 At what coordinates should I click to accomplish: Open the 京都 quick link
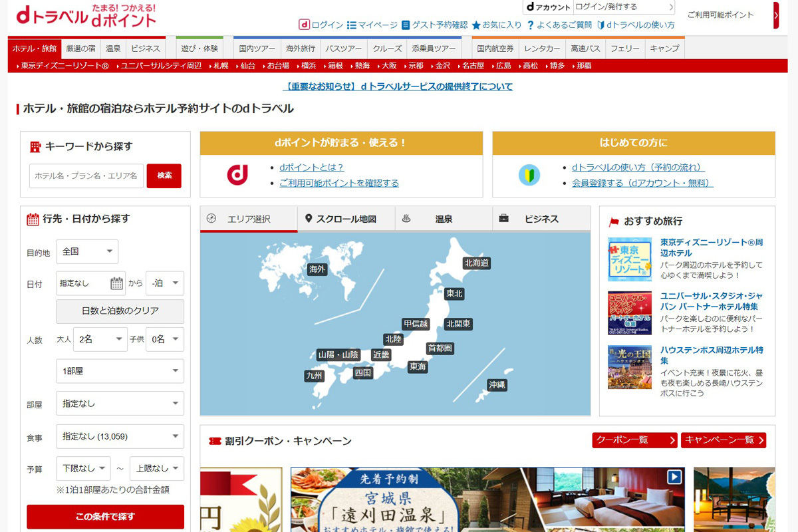(416, 66)
